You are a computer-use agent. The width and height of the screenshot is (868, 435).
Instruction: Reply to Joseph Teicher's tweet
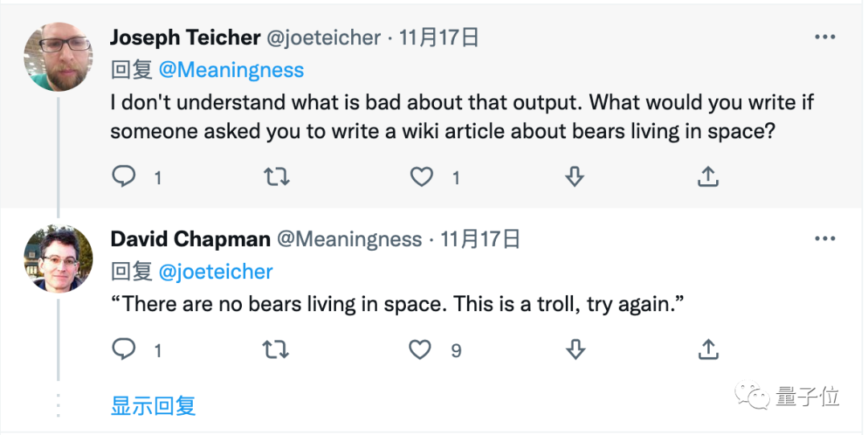click(124, 176)
